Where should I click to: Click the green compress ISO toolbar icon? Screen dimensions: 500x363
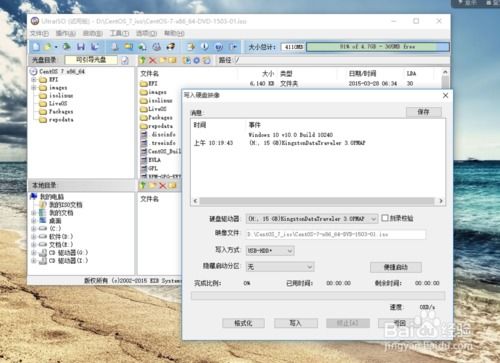(142, 47)
